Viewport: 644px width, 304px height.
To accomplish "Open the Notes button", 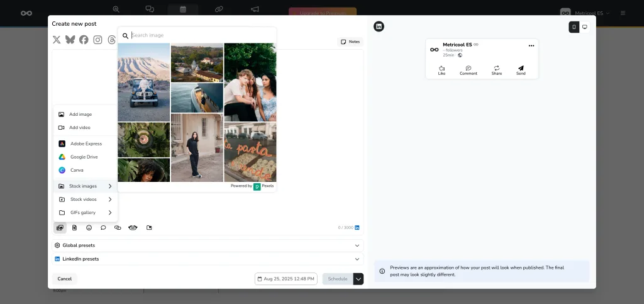I will (350, 42).
